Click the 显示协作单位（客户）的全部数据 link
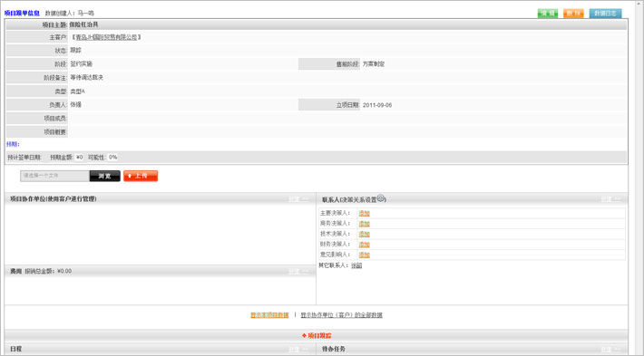 [x=341, y=315]
